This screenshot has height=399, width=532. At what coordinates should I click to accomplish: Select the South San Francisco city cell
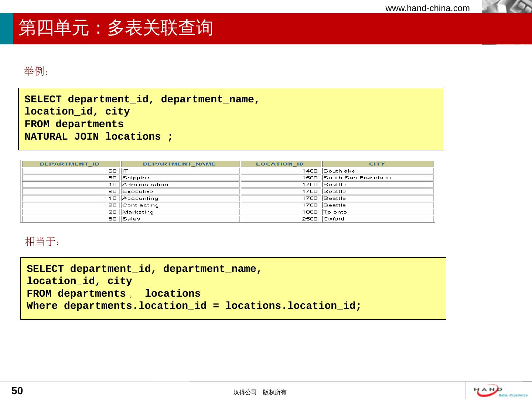[357, 178]
